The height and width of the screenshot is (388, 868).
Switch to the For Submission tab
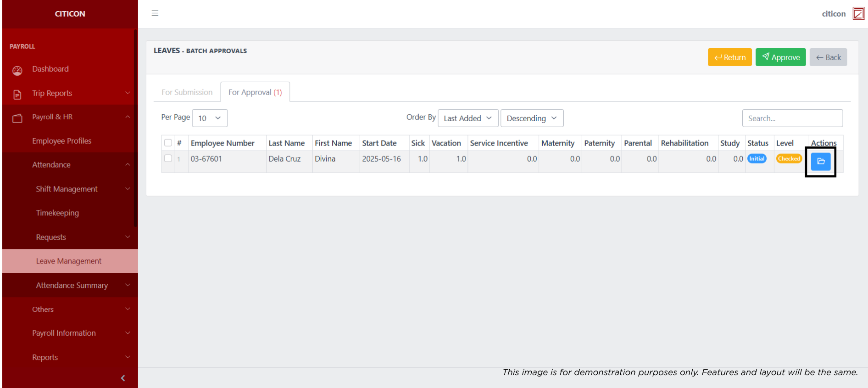[x=187, y=92]
